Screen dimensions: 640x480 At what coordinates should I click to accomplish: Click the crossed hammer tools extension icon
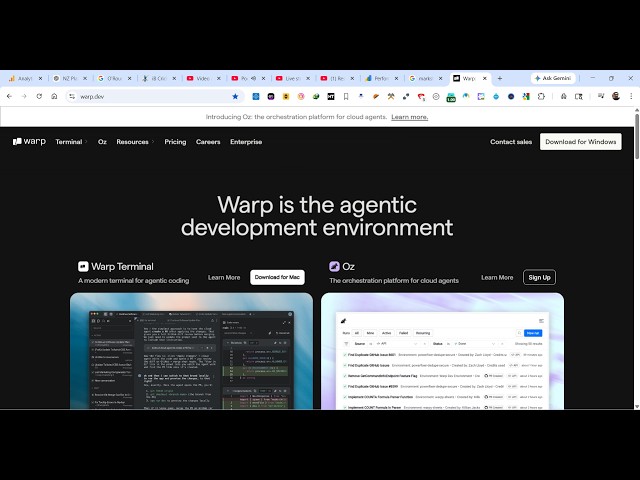(391, 96)
